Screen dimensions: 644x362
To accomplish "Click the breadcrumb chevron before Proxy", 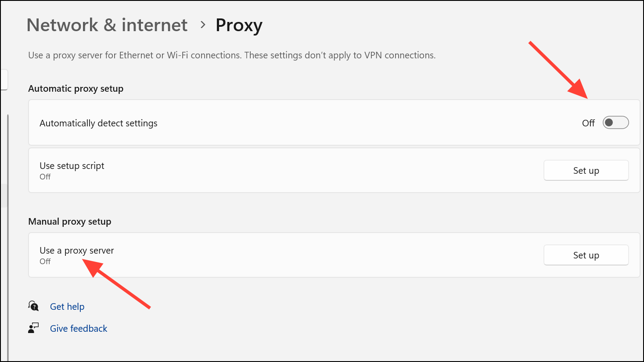I will coord(202,25).
